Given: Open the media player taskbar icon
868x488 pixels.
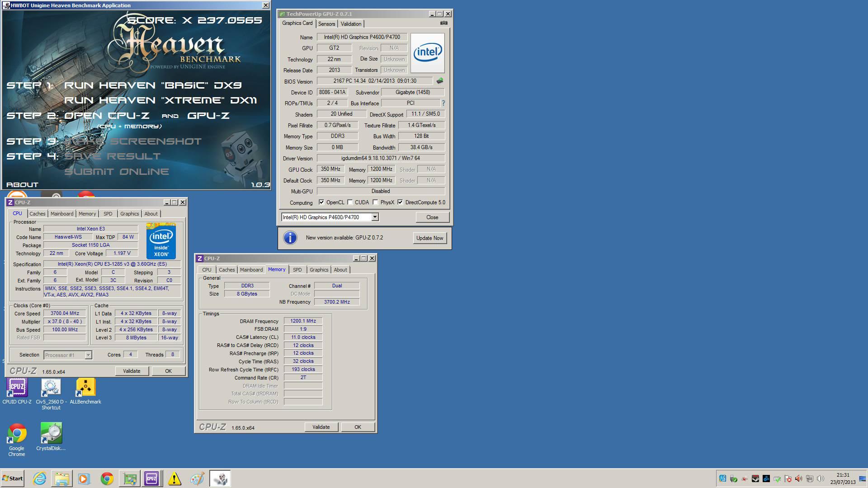Looking at the screenshot, I should coord(84,479).
